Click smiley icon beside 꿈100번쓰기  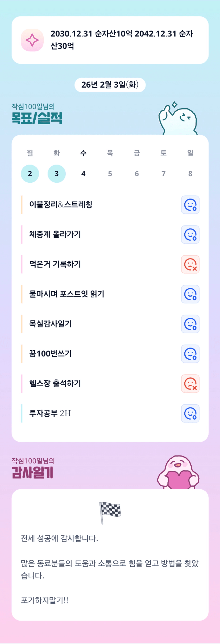pos(190,354)
